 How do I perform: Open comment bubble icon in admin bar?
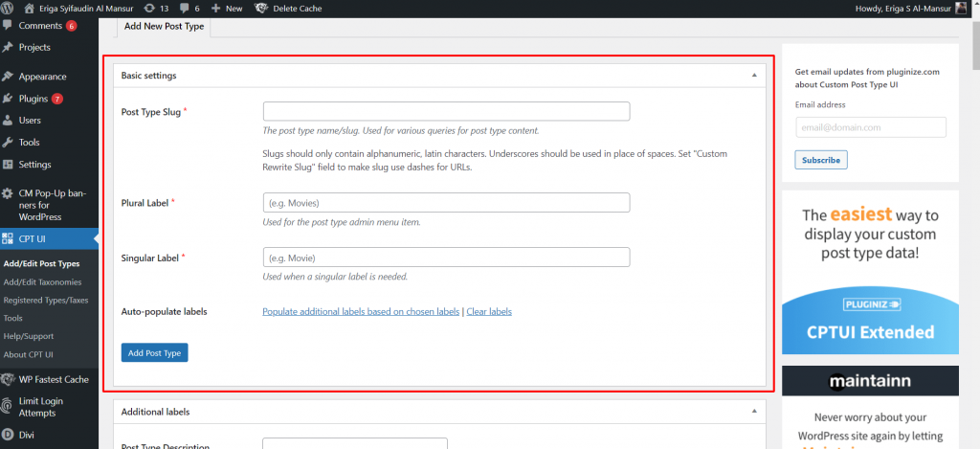(x=185, y=9)
